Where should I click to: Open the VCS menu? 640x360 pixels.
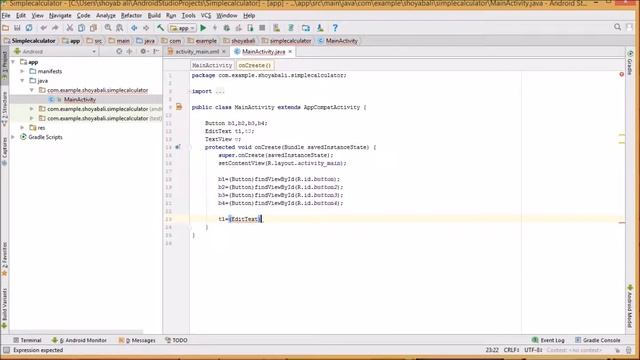(x=206, y=16)
